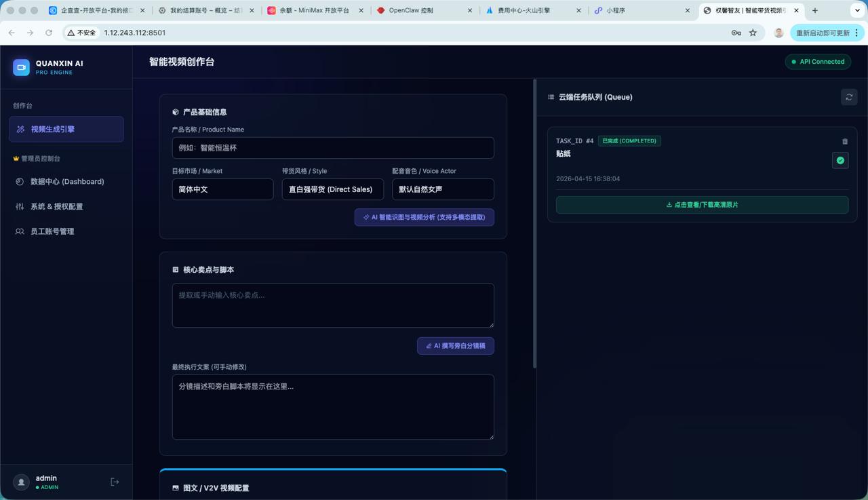Open the 目标市场 language dropdown
The width and height of the screenshot is (868, 500).
222,189
